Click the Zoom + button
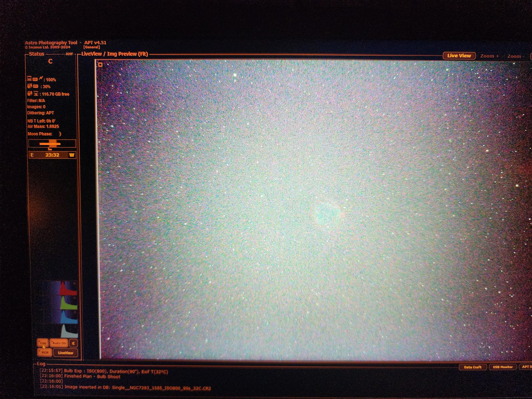The height and width of the screenshot is (399, 532). coord(489,56)
